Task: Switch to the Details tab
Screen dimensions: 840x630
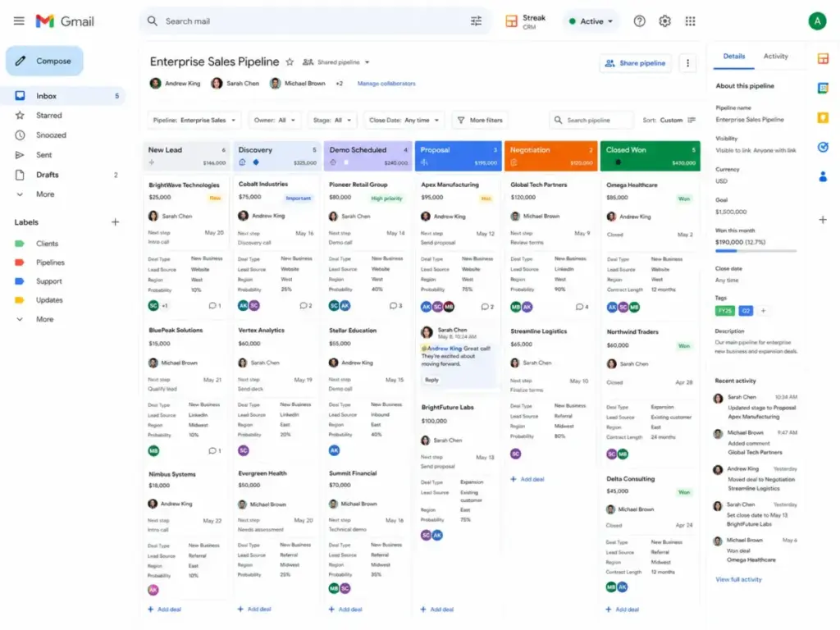Action: pyautogui.click(x=734, y=57)
